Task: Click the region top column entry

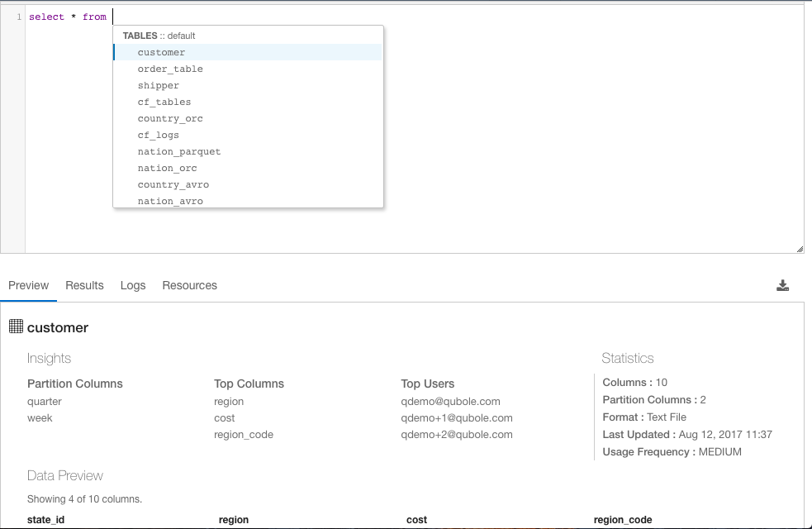Action: pyautogui.click(x=229, y=402)
